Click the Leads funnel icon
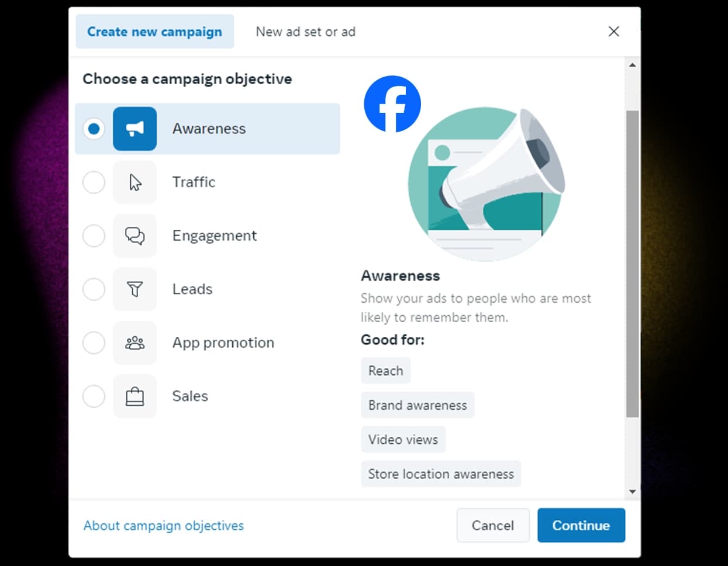This screenshot has height=566, width=728. (x=134, y=289)
